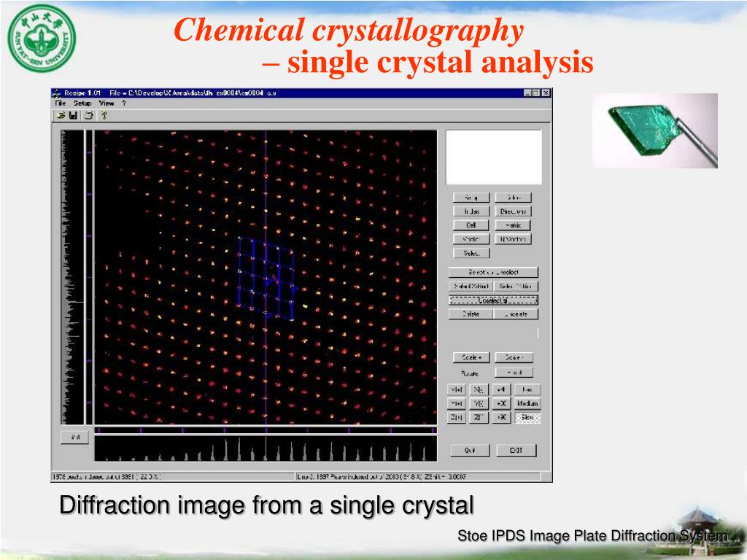Screen dimensions: 747x560
Task: Click the peak histogram below the diffraction image
Action: click(266, 448)
